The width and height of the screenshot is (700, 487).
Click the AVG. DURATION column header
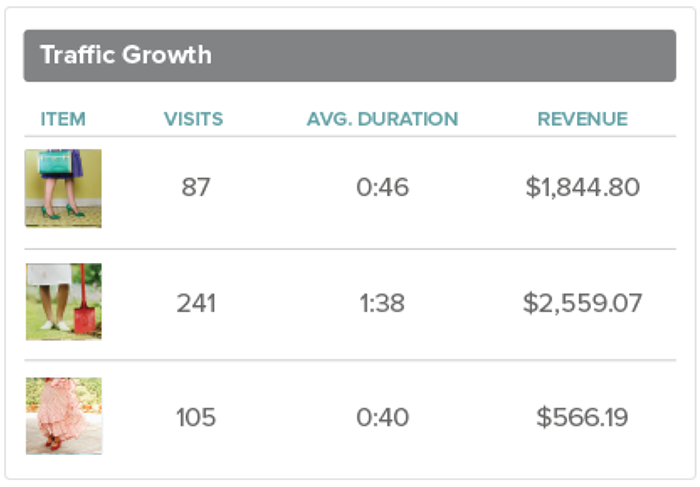[x=382, y=119]
